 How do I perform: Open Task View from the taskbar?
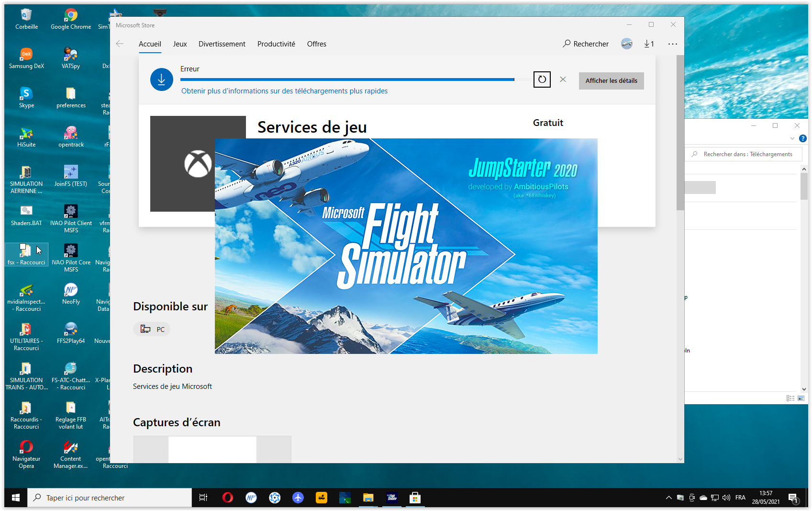point(203,498)
